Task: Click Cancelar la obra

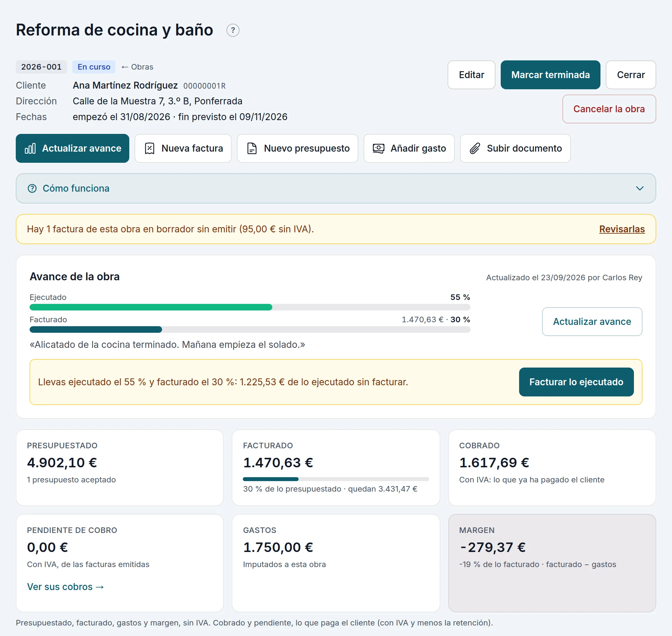Action: pyautogui.click(x=609, y=109)
